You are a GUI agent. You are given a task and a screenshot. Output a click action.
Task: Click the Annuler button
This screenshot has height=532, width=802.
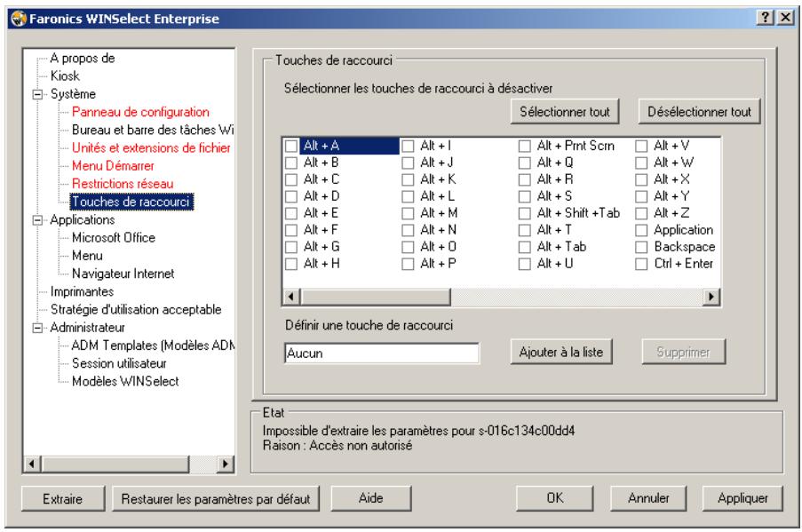[648, 498]
